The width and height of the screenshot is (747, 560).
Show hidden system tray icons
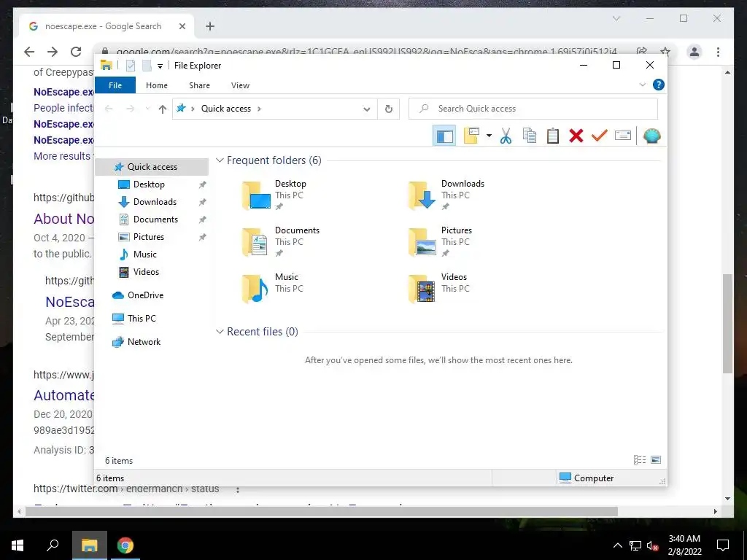pos(617,545)
